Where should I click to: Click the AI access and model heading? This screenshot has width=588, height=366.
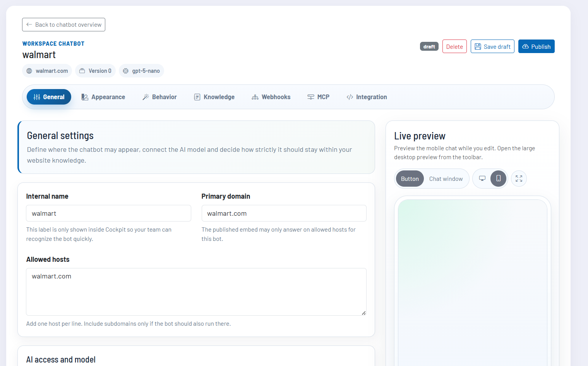click(x=61, y=360)
